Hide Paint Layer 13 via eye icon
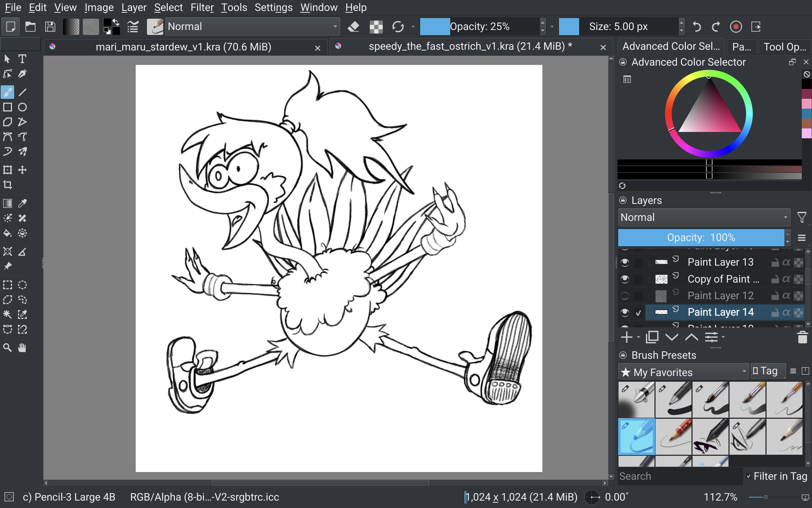 (x=625, y=262)
